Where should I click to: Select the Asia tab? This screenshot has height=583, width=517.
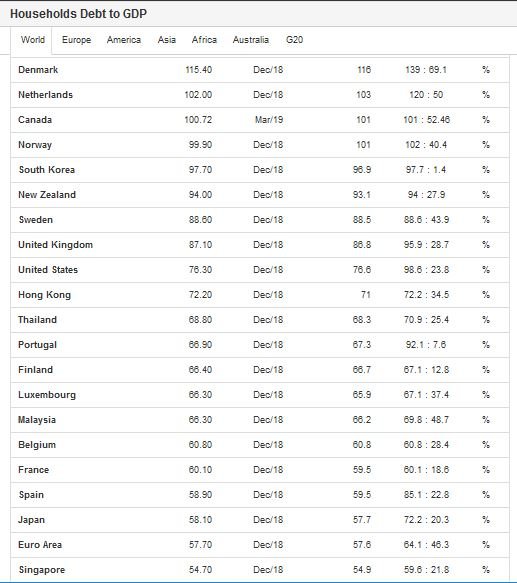pos(166,40)
